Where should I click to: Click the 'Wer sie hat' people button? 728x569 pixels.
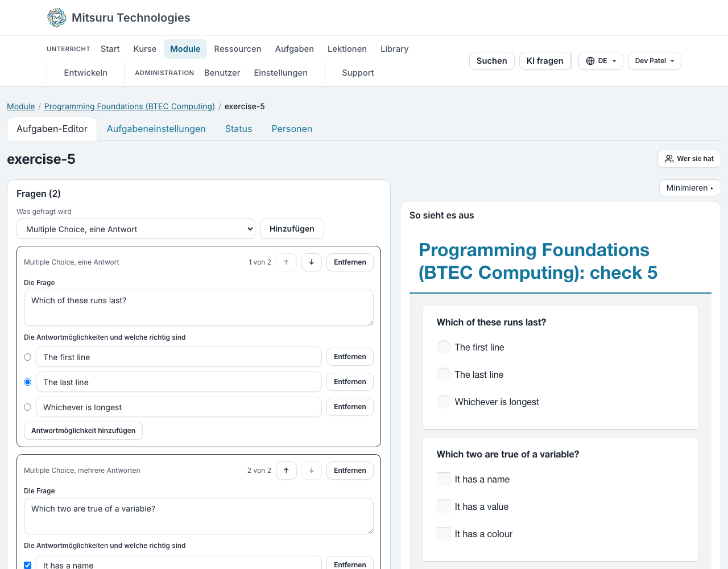(689, 159)
